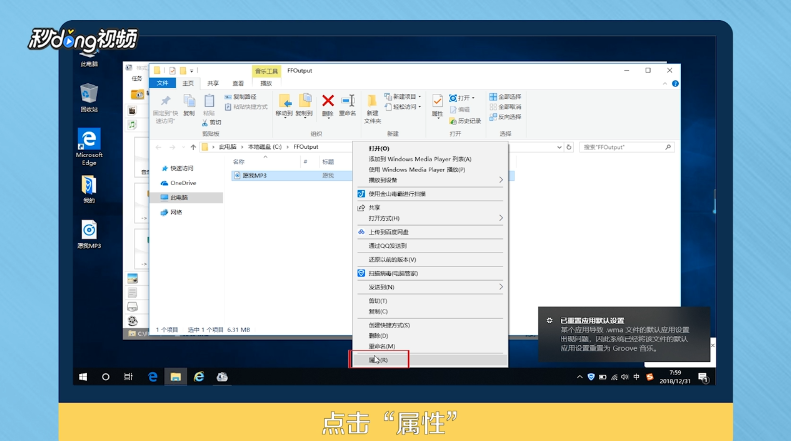Switch to the 查看 ribbon tab
Image resolution: width=791 pixels, height=441 pixels.
pyautogui.click(x=238, y=83)
